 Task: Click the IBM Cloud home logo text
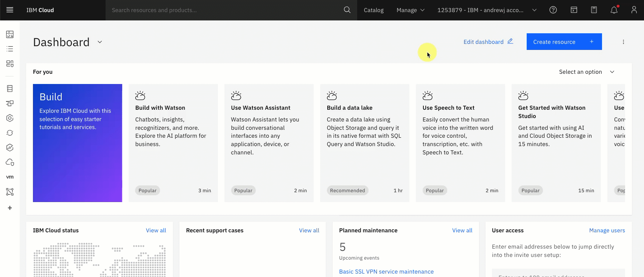(40, 10)
